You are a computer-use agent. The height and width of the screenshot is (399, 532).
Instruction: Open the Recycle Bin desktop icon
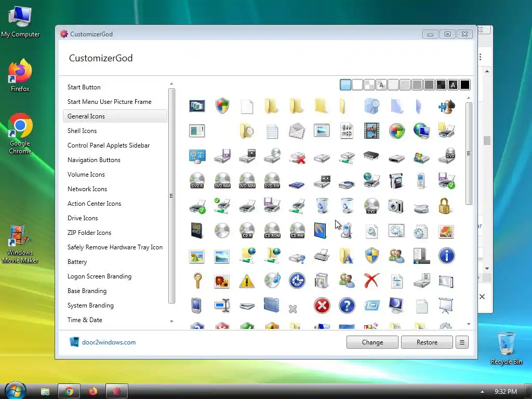tap(506, 349)
